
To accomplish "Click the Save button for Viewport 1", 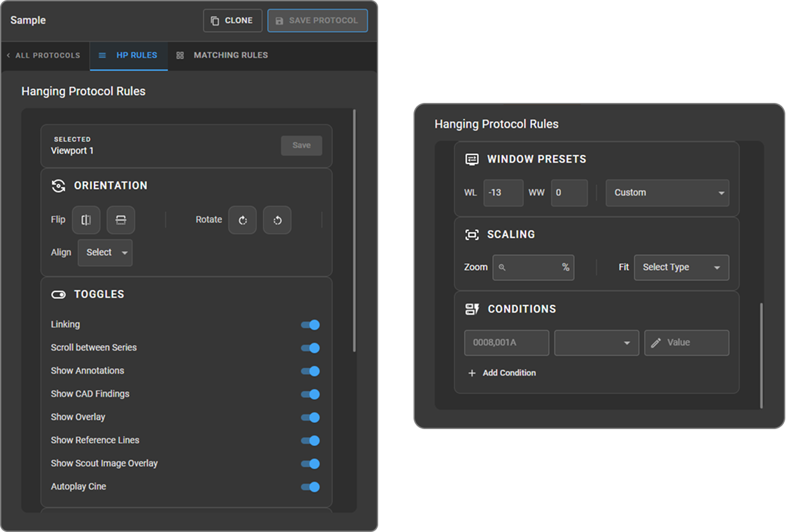I will point(302,145).
